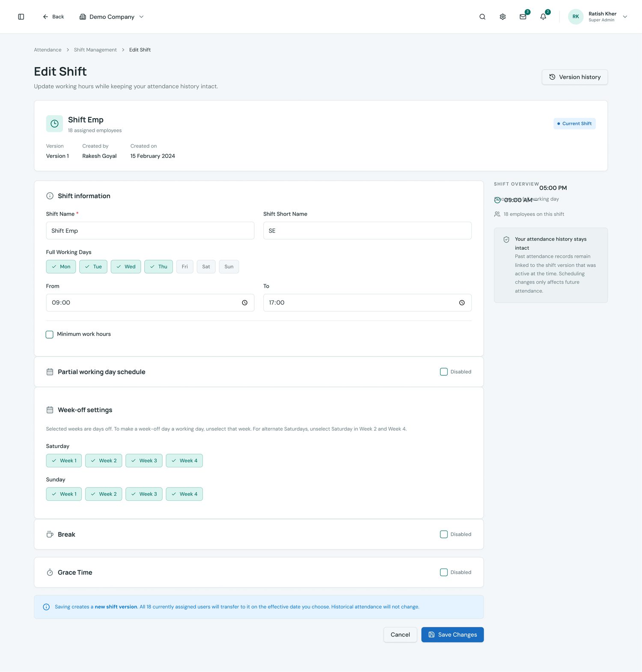Click the Shift Short Name field
The height and width of the screenshot is (672, 642).
(x=367, y=231)
